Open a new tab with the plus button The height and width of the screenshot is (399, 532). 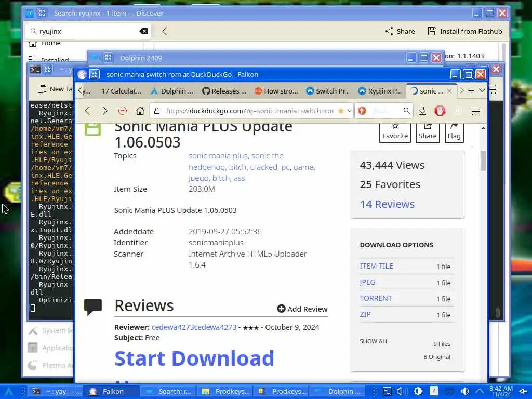[x=471, y=90]
